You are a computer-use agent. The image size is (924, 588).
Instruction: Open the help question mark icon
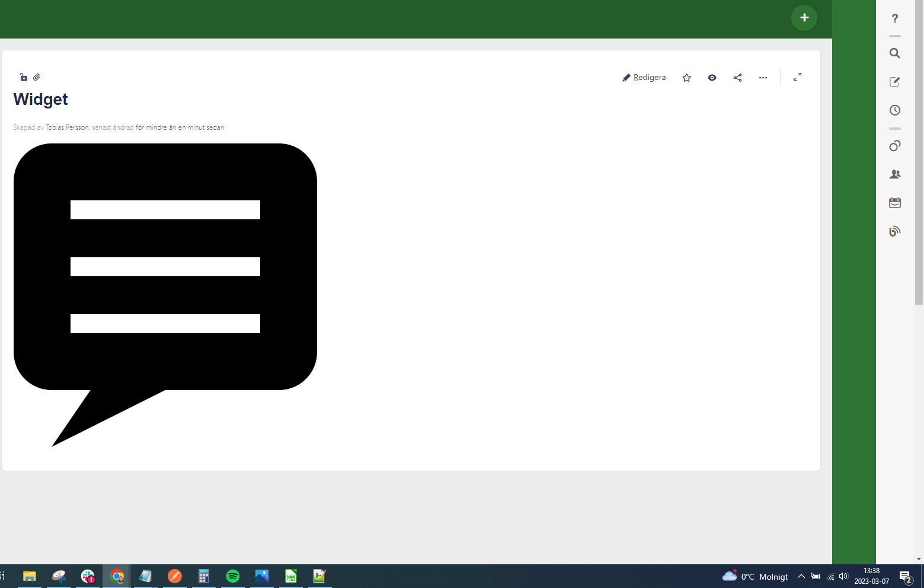(x=895, y=19)
